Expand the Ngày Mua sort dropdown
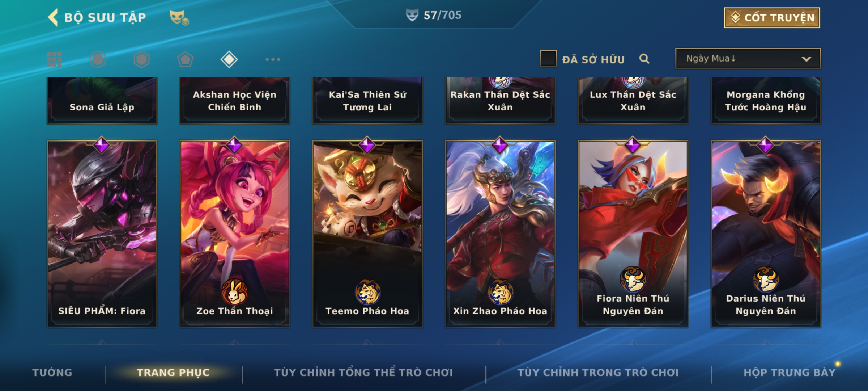This screenshot has width=868, height=391. 748,58
